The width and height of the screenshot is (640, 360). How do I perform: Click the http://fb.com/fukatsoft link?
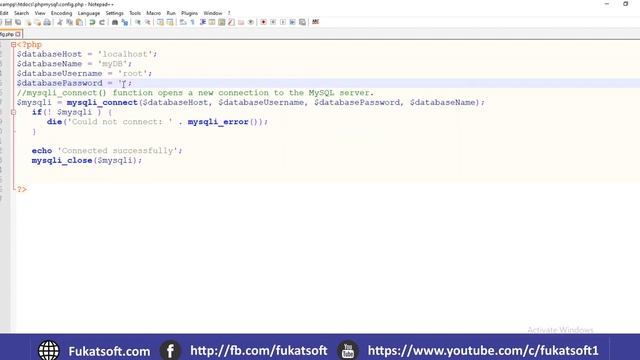point(259,351)
